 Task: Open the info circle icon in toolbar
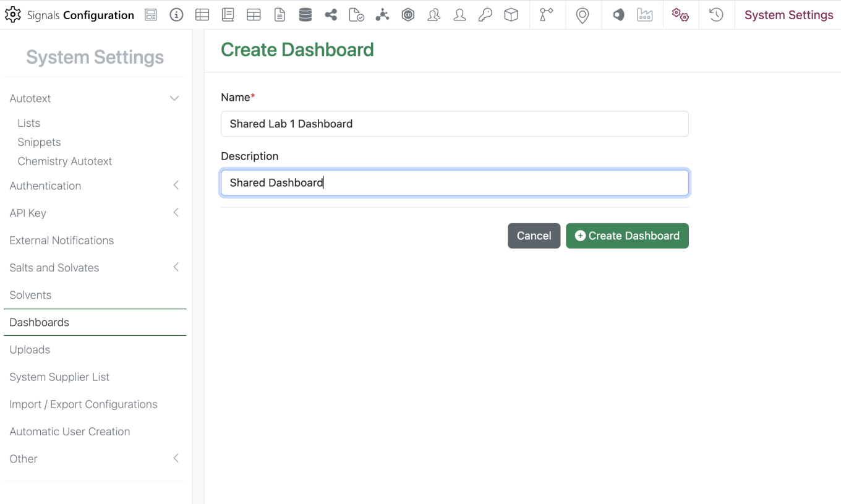tap(176, 15)
